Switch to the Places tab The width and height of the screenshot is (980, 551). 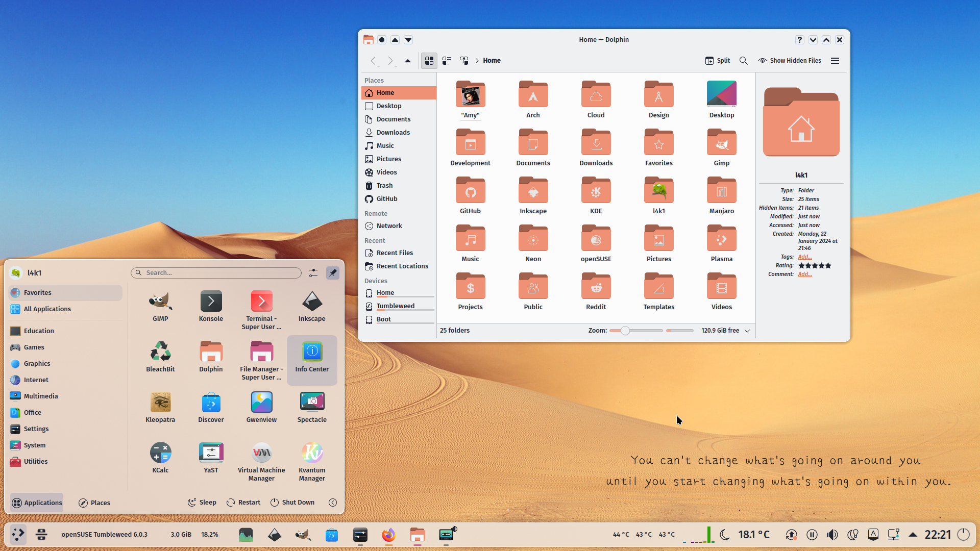coord(94,503)
